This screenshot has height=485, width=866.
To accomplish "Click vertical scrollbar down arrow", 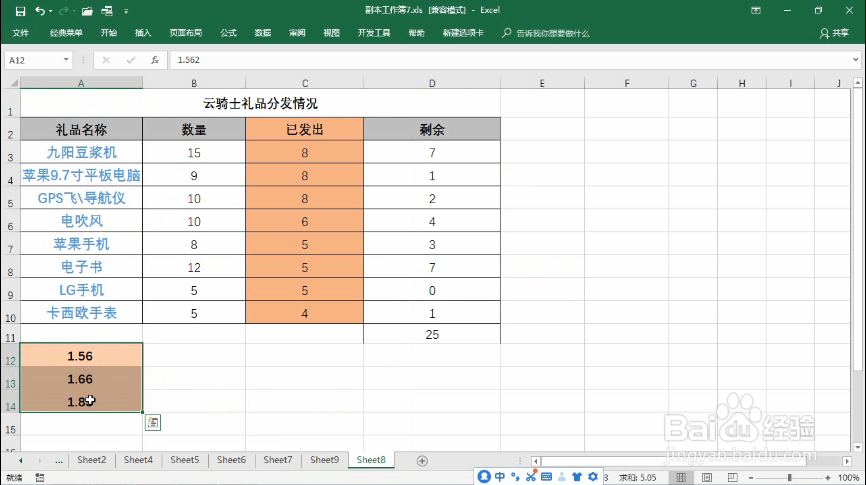I will [857, 447].
